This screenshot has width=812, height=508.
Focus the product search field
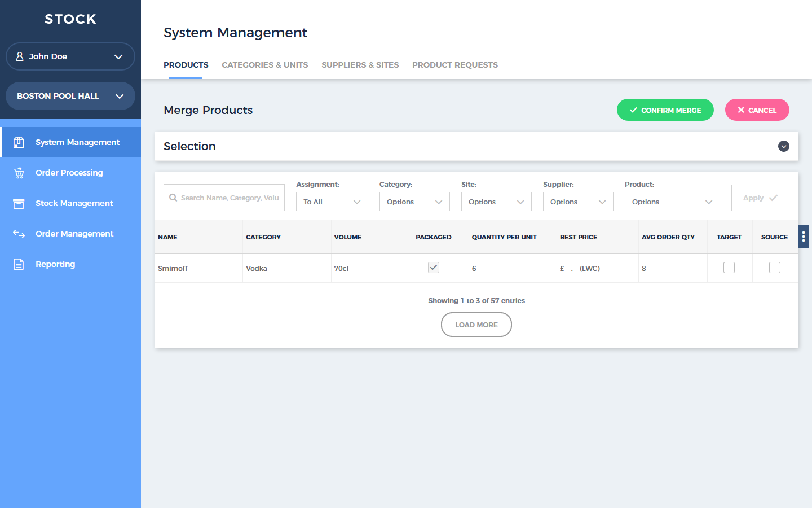pos(230,198)
